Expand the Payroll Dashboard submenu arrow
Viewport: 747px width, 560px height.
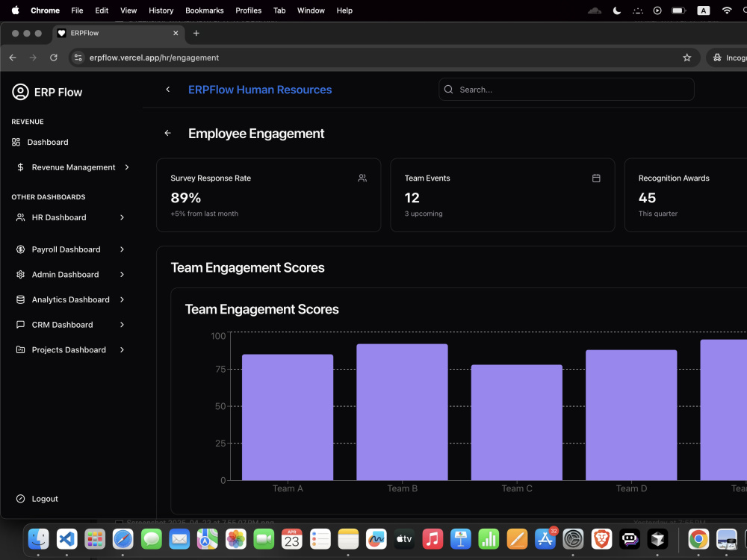click(x=122, y=249)
